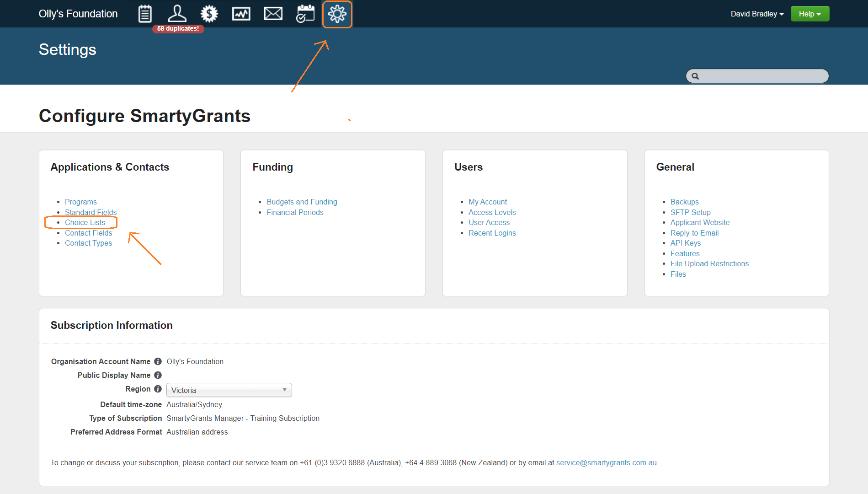
Task: Click info icon next to Region
Action: coord(158,389)
